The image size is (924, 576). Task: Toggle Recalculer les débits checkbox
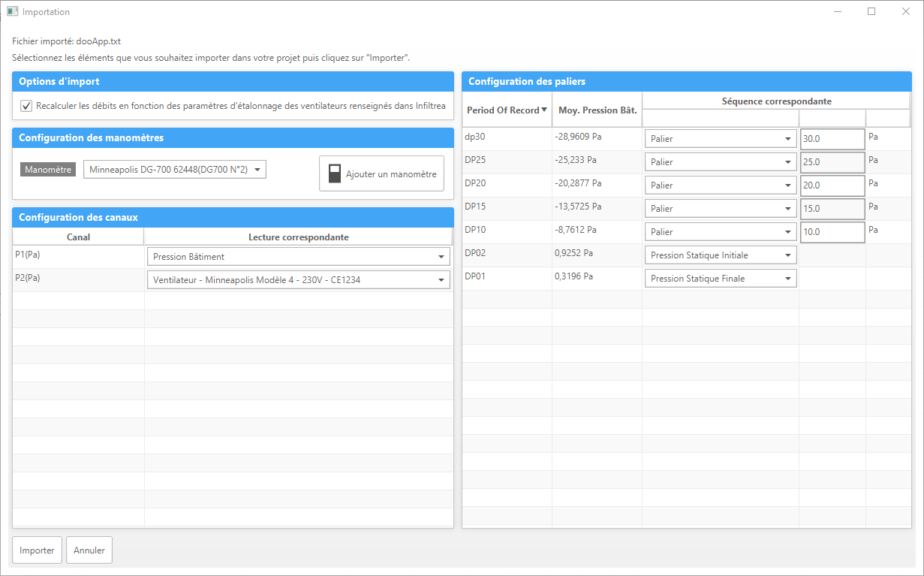pos(26,106)
